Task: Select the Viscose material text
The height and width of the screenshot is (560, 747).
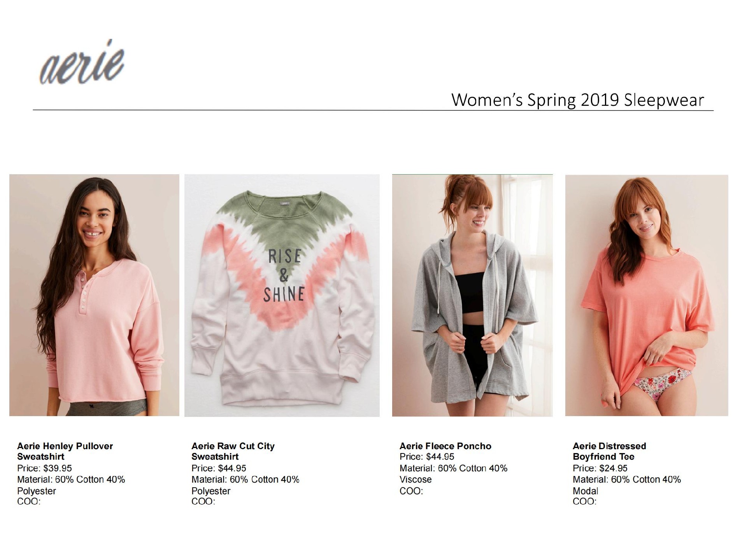Action: pos(416,479)
